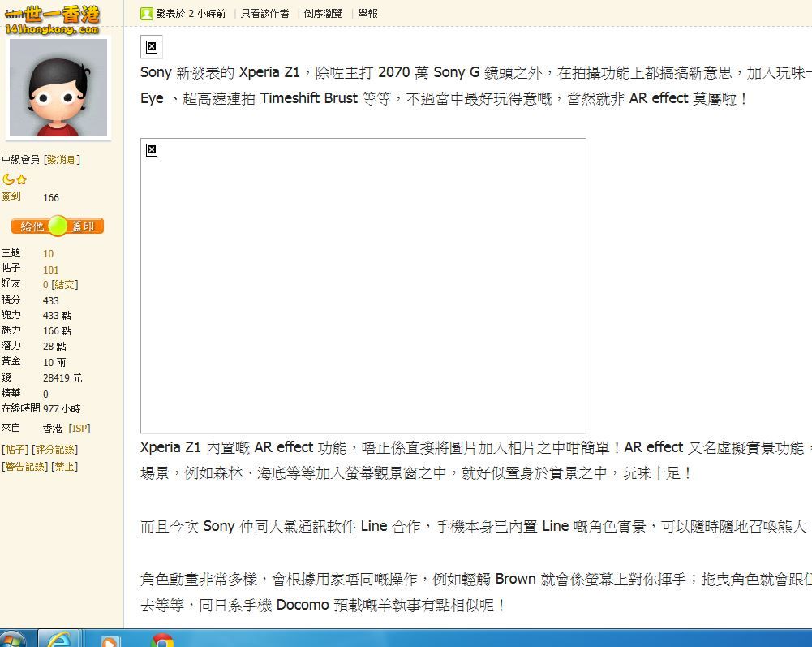812x647 pixels.
Task: Click the broken image icon above the post text
Action: click(x=151, y=46)
